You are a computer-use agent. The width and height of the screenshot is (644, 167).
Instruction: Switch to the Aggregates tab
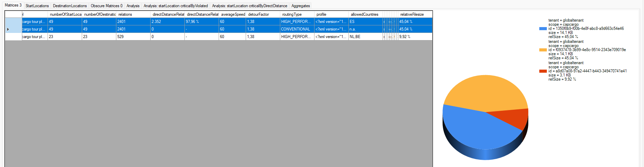tap(300, 6)
